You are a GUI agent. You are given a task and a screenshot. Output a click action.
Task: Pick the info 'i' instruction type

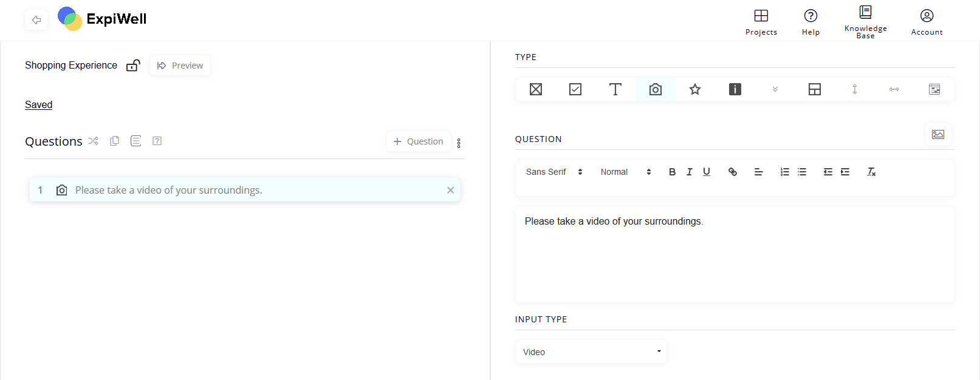pyautogui.click(x=735, y=89)
